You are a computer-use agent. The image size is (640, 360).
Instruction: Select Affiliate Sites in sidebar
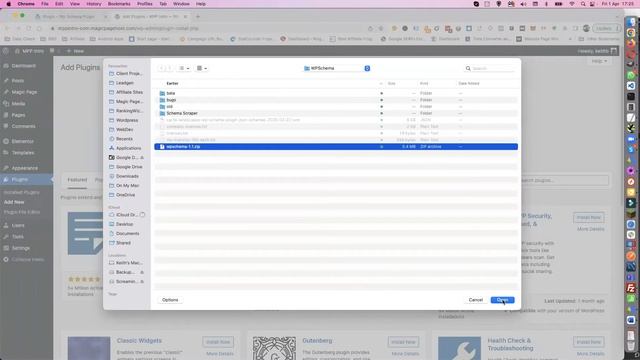pos(126,92)
